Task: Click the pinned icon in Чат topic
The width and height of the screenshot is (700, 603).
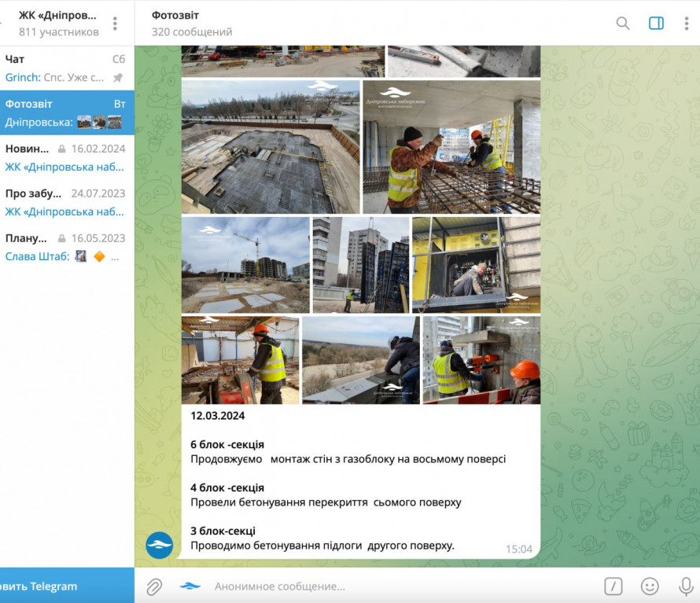Action: click(118, 78)
